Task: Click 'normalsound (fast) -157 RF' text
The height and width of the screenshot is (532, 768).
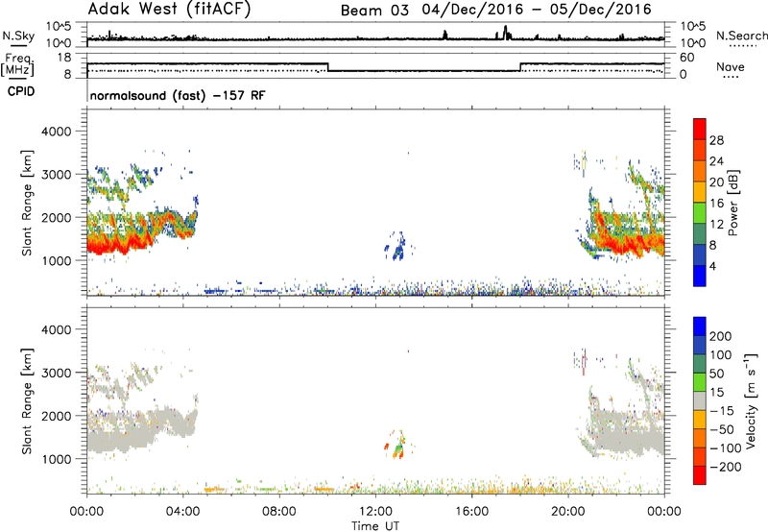Action: pyautogui.click(x=178, y=95)
